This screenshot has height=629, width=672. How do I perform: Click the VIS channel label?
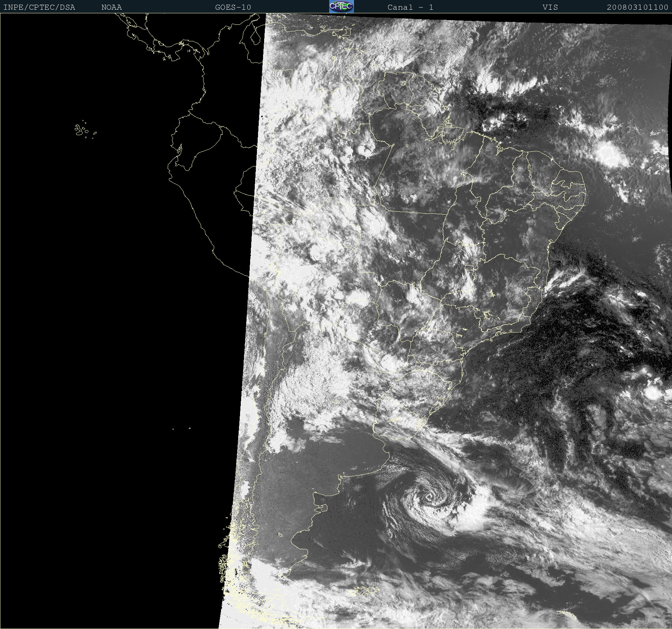pos(550,7)
